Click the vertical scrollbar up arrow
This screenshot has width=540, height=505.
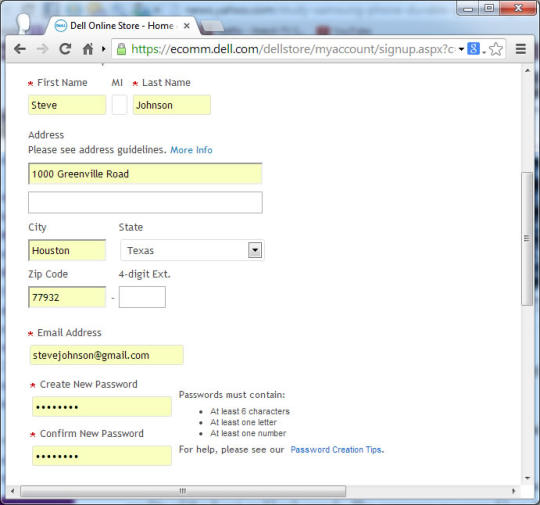point(527,70)
